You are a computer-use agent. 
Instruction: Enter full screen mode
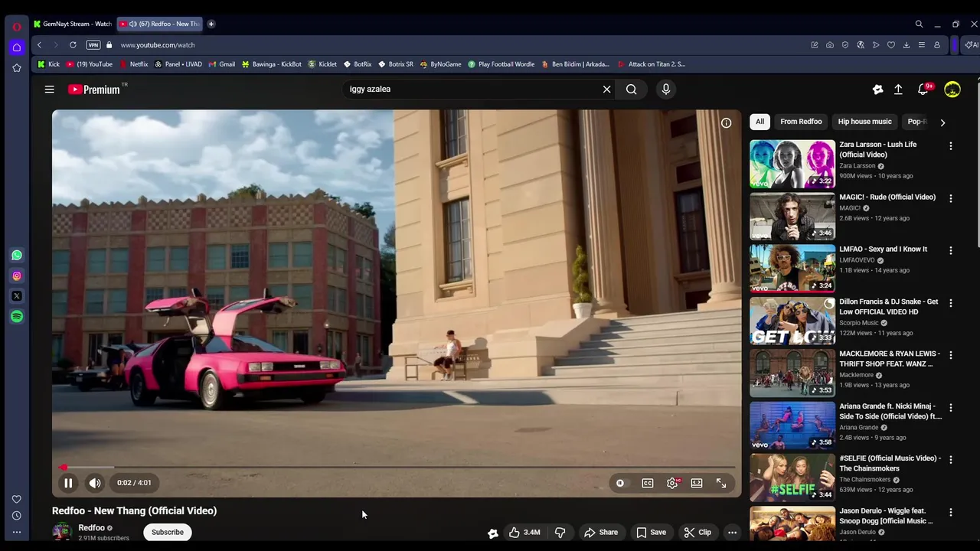coord(721,483)
